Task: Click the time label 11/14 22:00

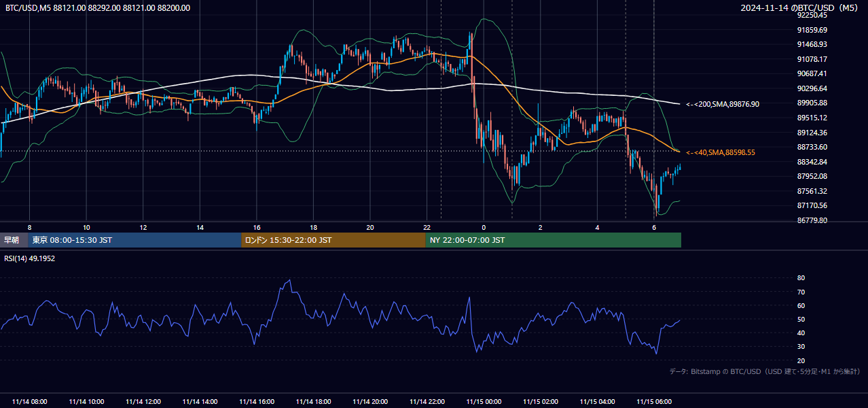Action: [x=427, y=401]
